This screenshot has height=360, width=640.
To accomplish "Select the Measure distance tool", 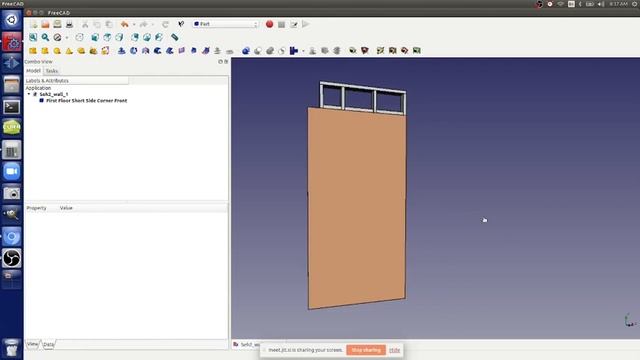I will 175,38.
